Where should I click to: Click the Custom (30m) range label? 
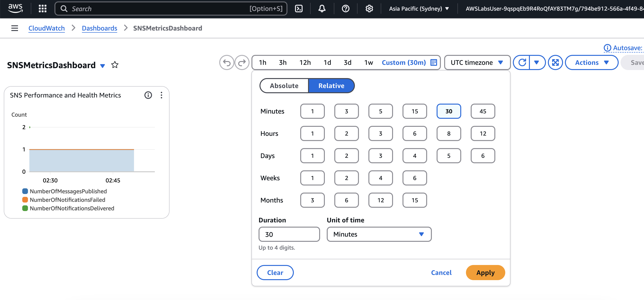pyautogui.click(x=403, y=62)
